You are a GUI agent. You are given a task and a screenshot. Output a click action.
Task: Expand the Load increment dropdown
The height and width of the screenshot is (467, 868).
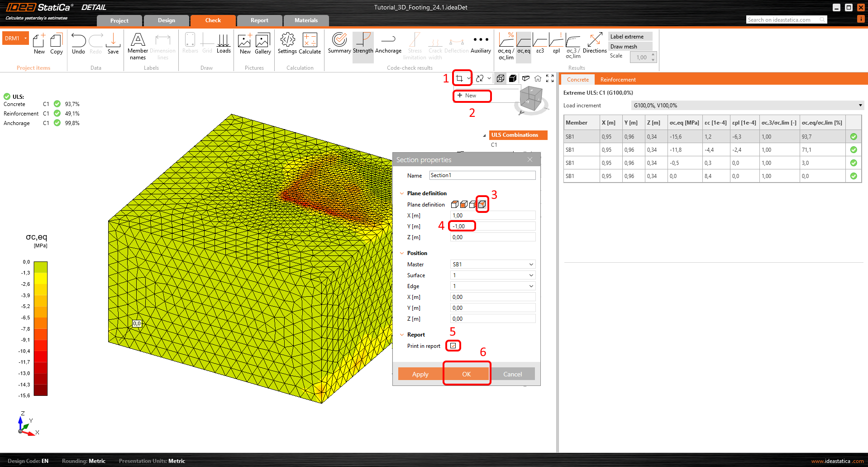click(x=747, y=106)
